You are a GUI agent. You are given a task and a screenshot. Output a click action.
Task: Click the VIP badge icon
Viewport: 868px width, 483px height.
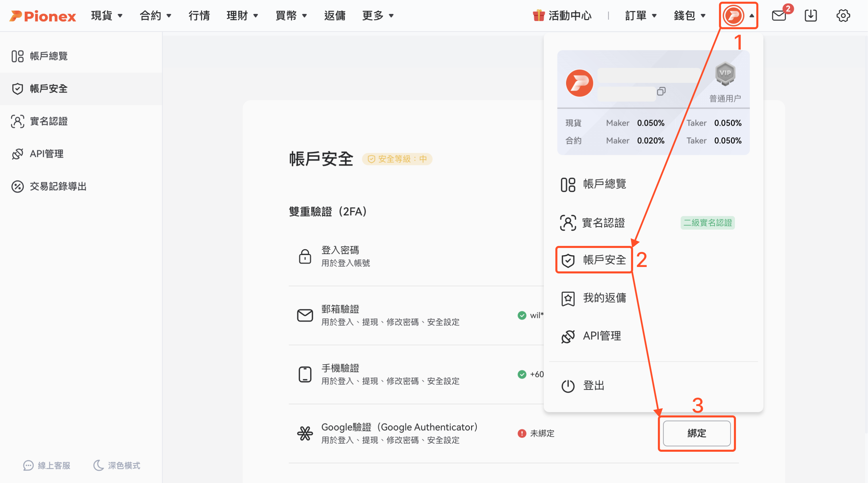click(x=725, y=73)
